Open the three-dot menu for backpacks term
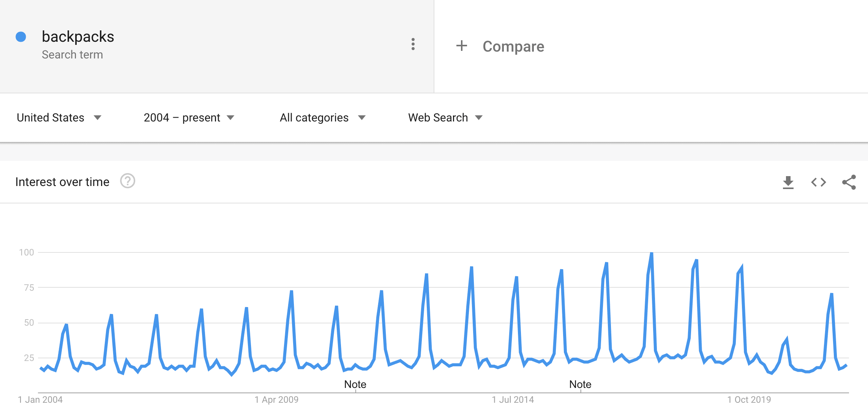This screenshot has width=868, height=413. pos(413,44)
